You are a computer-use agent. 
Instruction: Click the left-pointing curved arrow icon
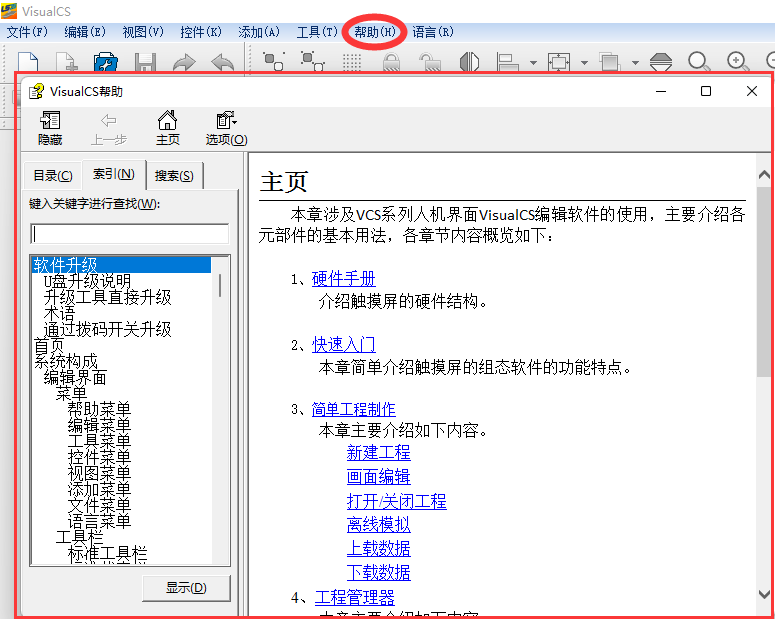pos(222,62)
